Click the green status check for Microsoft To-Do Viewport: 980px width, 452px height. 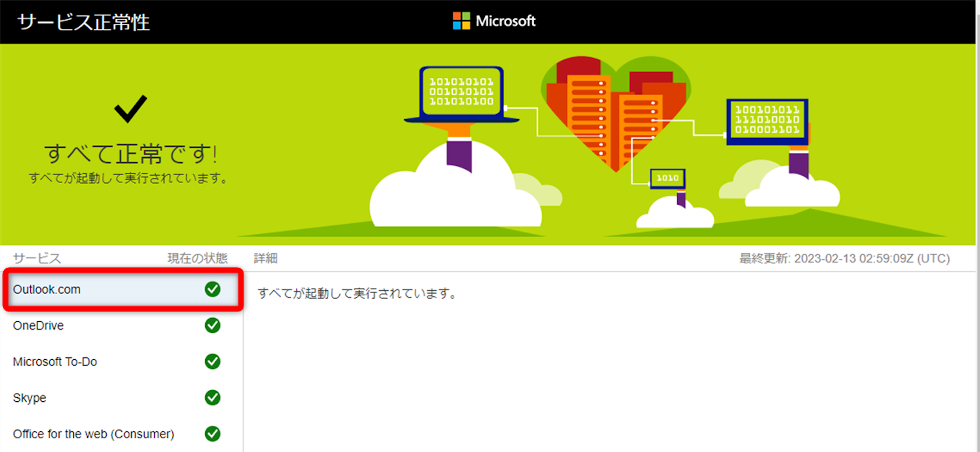pyautogui.click(x=212, y=361)
